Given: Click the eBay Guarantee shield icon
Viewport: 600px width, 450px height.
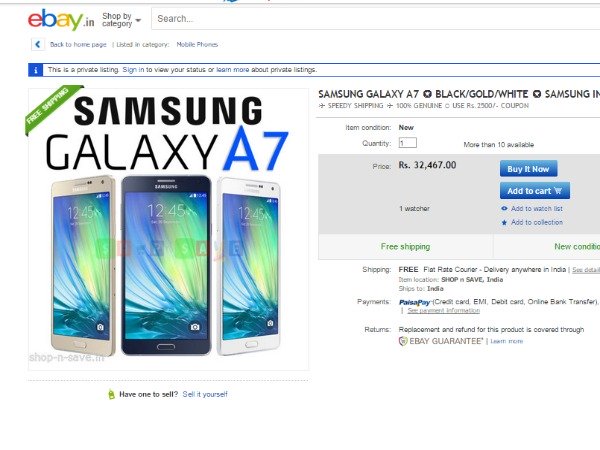Looking at the screenshot, I should [x=403, y=341].
